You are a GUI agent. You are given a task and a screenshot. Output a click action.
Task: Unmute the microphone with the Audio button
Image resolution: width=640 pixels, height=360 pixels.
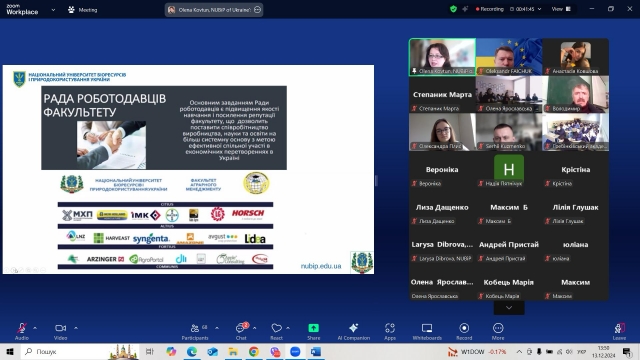(x=22, y=331)
